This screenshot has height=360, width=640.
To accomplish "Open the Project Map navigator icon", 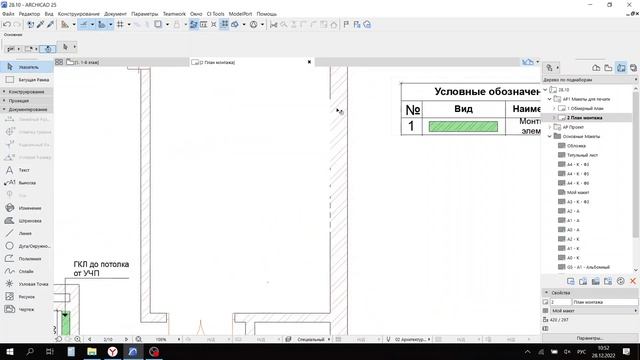I will [x=596, y=68].
